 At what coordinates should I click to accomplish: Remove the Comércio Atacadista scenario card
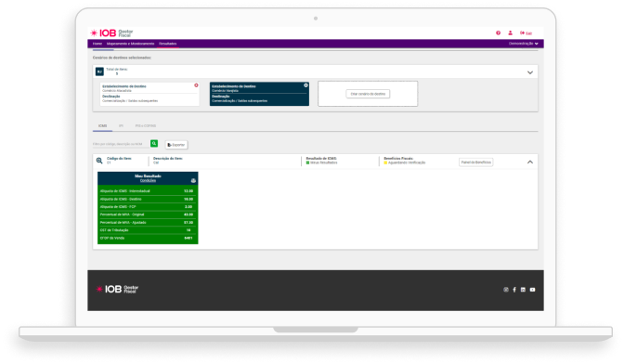(196, 85)
